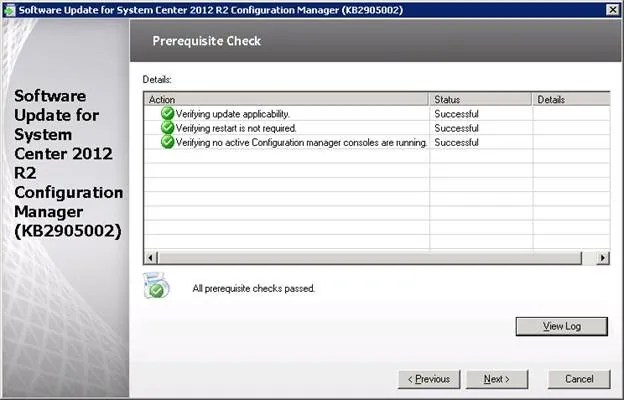Select 'Verifying restart is not required.' text
Screen dimensions: 624x400
coord(236,128)
